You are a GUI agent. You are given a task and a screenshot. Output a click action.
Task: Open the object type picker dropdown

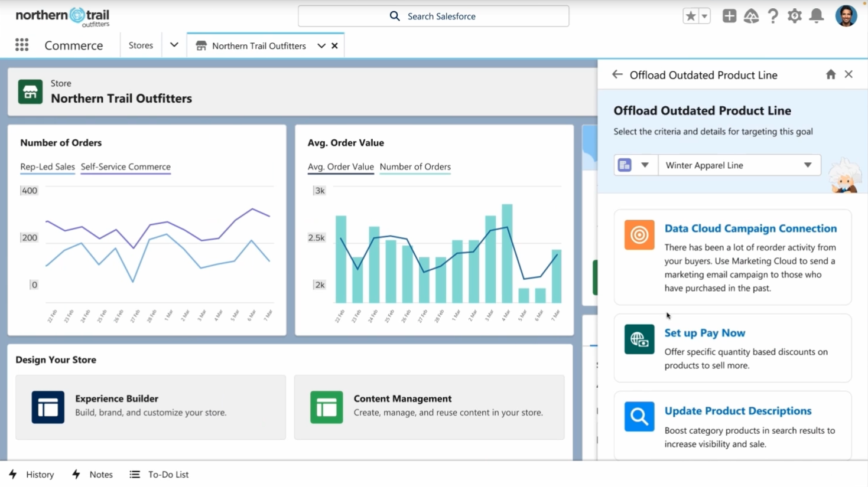coord(635,165)
